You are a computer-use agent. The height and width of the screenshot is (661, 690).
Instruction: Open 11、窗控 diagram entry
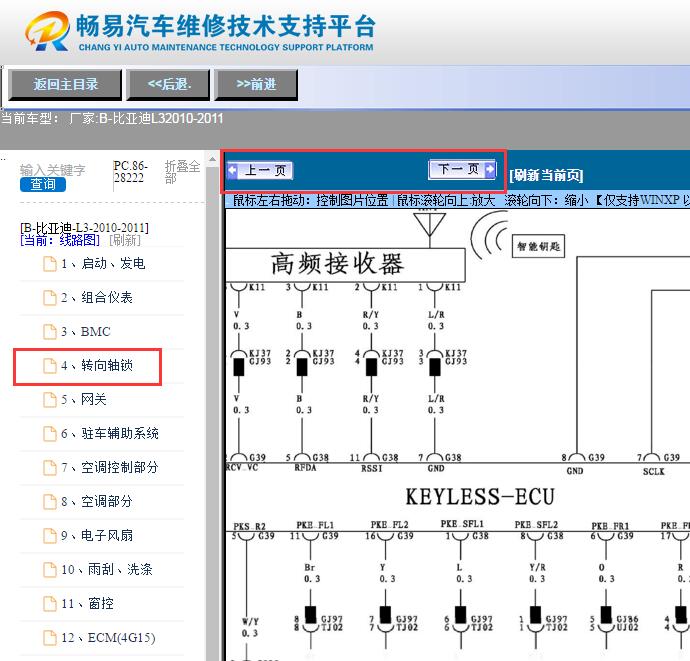click(x=87, y=603)
